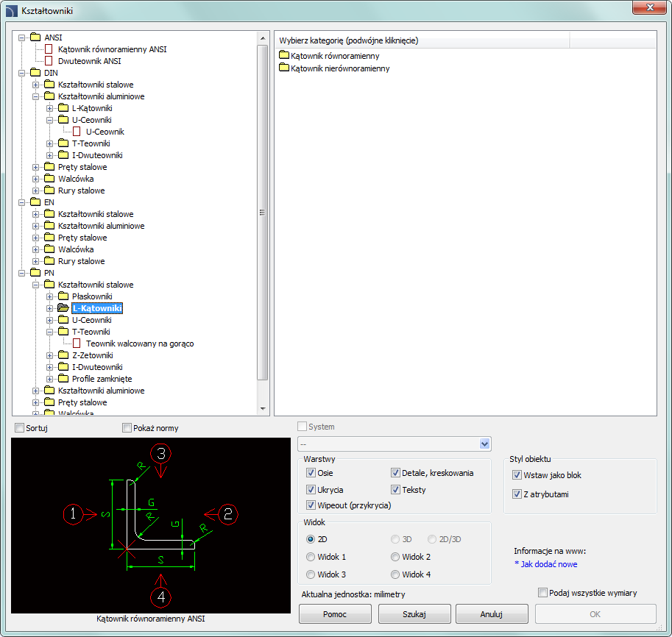Click the Teownik walcowany na gorąco icon

tap(77, 344)
